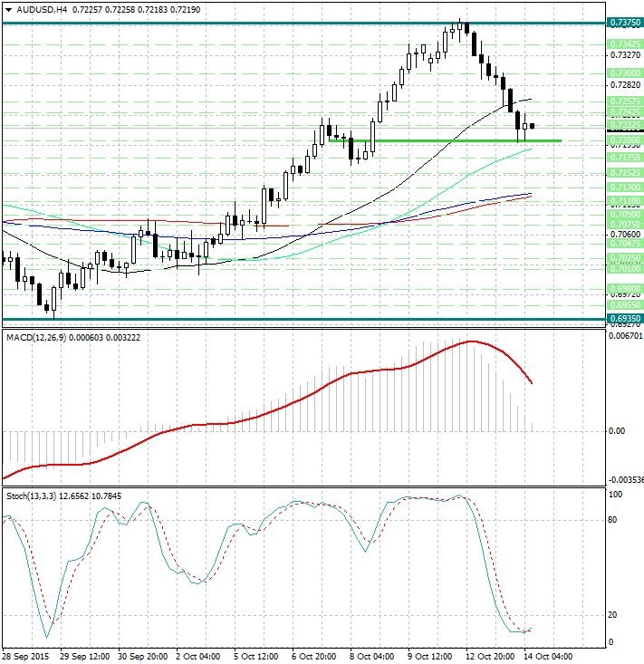Select the thick green support line at 0.72000
Viewport: 644px width, 664px height.
pyautogui.click(x=446, y=140)
